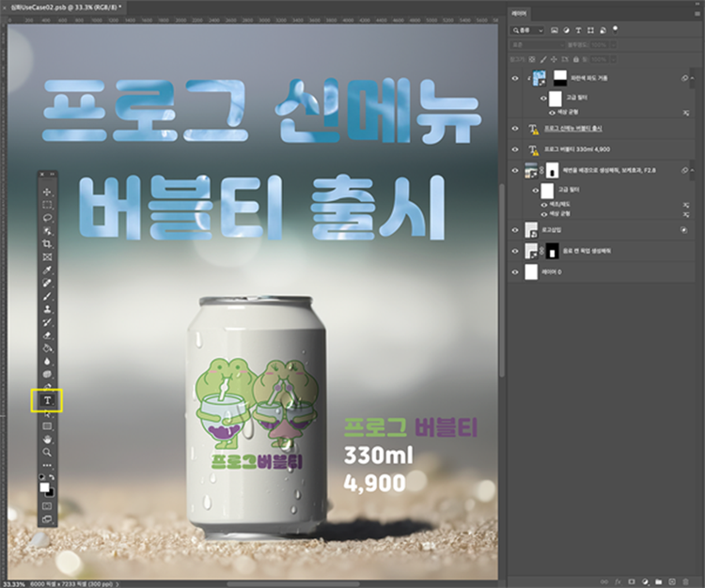This screenshot has width=705, height=588.
Task: Collapse smart filters of top layer
Action: coord(692,78)
